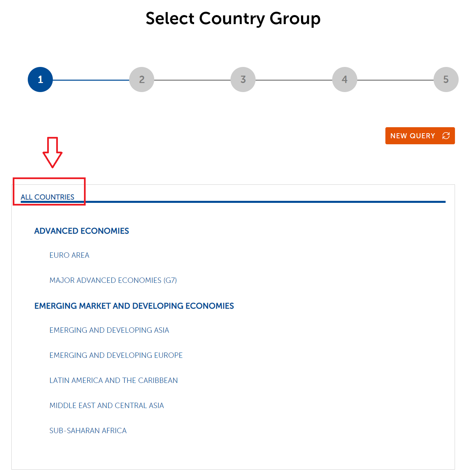Pick Emerging and Developing Asia
The width and height of the screenshot is (465, 476).
[109, 330]
